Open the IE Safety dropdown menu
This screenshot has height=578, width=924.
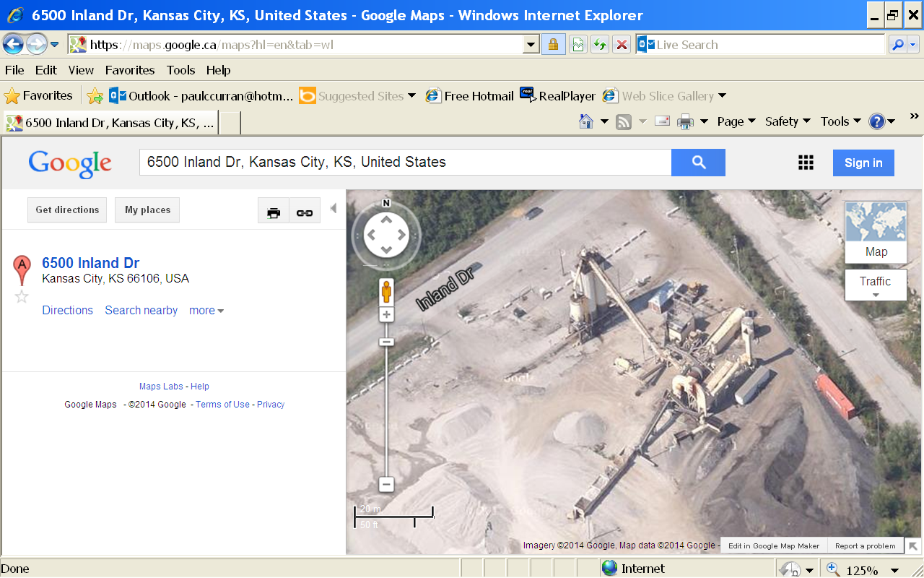pyautogui.click(x=788, y=121)
